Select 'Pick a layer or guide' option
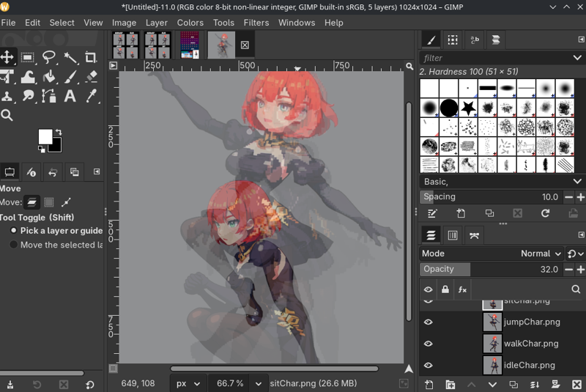586x392 pixels. [56, 231]
